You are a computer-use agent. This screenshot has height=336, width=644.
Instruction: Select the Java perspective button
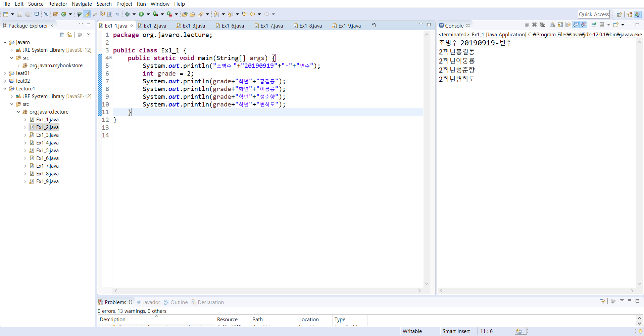[638, 14]
